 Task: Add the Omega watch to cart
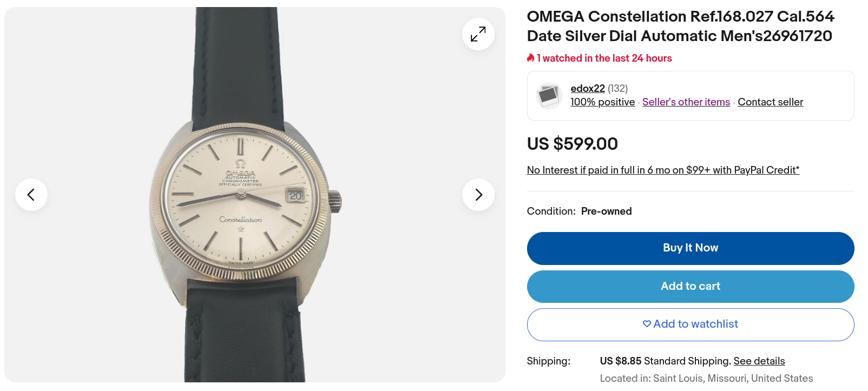tap(690, 287)
